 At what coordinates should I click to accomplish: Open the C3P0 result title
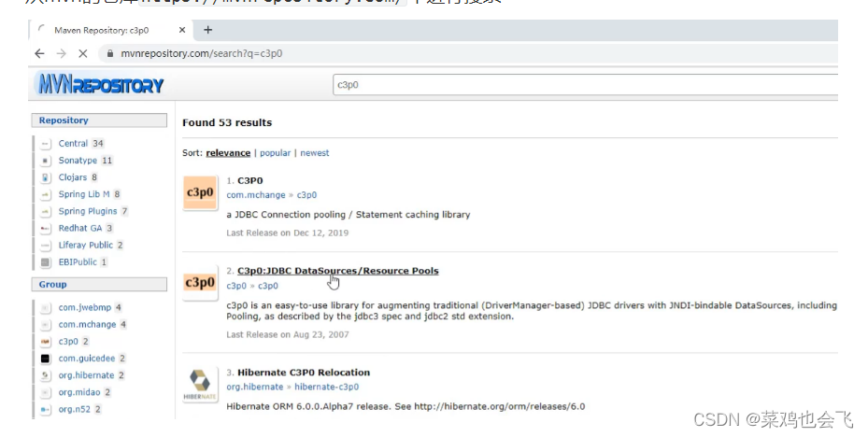250,181
